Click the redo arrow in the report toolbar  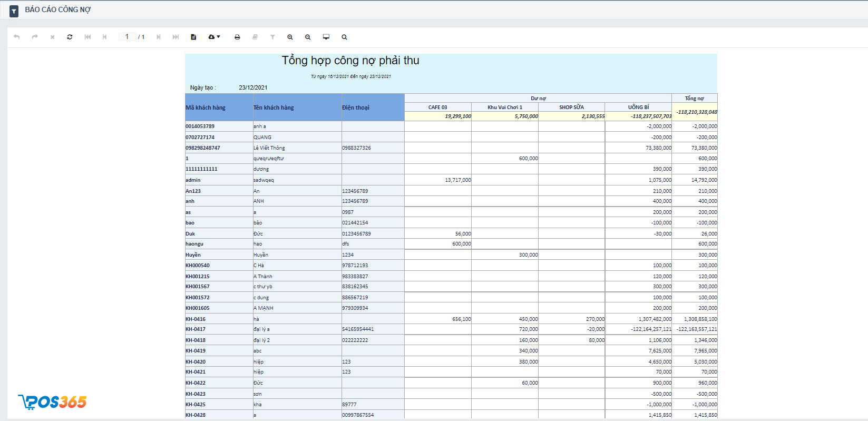35,37
